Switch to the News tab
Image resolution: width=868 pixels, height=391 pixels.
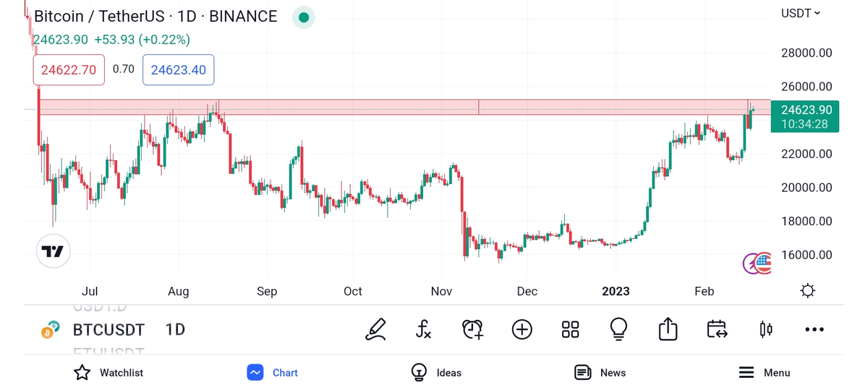click(x=600, y=373)
